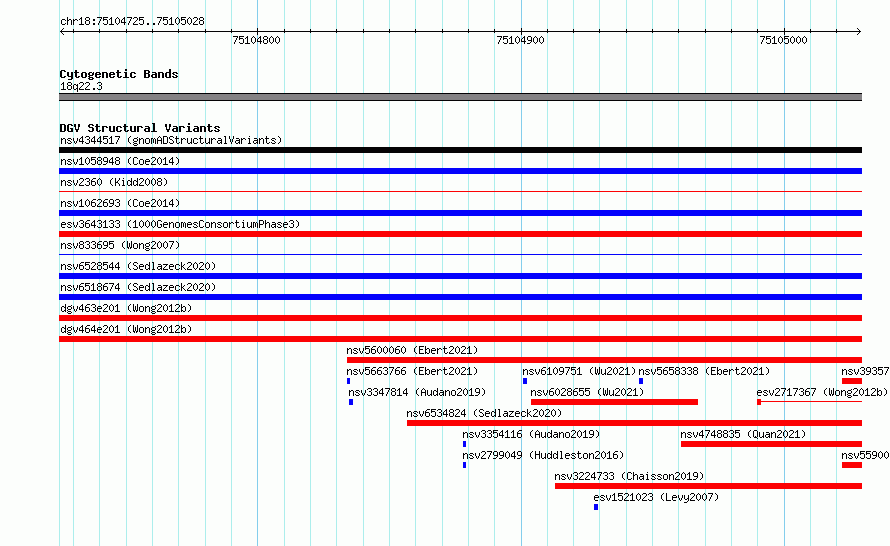The image size is (890, 546).
Task: Click blue marker under esv1521023
Action: coord(596,507)
